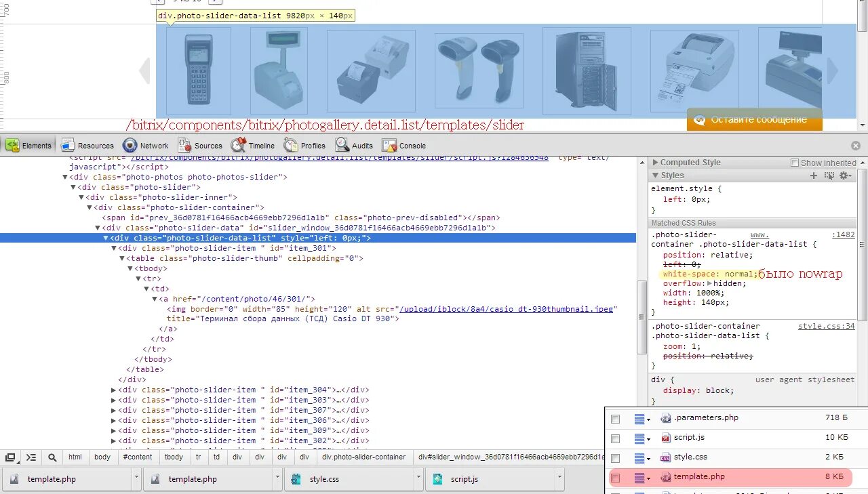This screenshot has height=494, width=868.
Task: Enable the Show inherited checkbox
Action: [795, 163]
